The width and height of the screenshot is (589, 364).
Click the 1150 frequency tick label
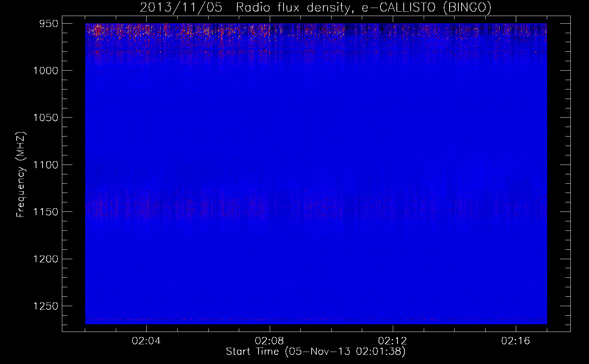46,212
